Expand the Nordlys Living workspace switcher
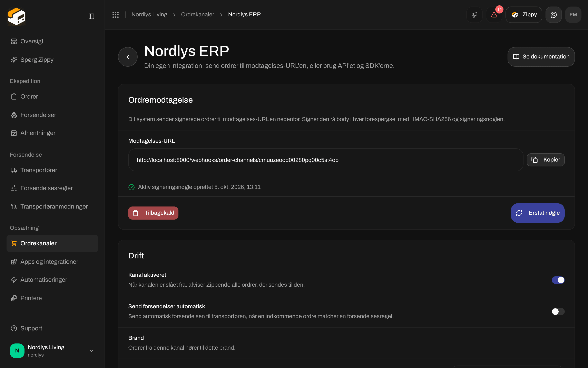Viewport: 588px width, 368px height. click(52, 351)
